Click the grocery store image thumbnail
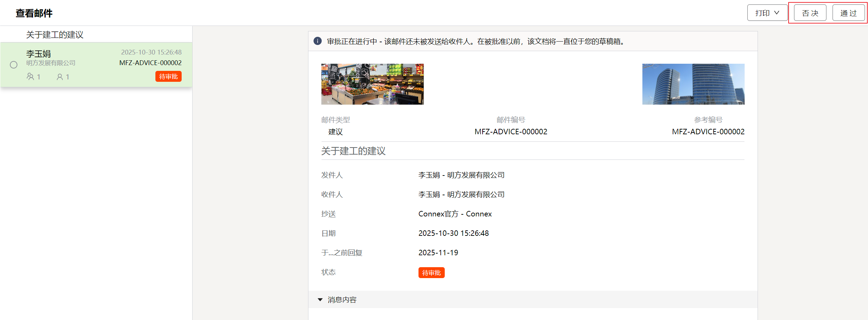The height and width of the screenshot is (320, 868). tap(372, 84)
